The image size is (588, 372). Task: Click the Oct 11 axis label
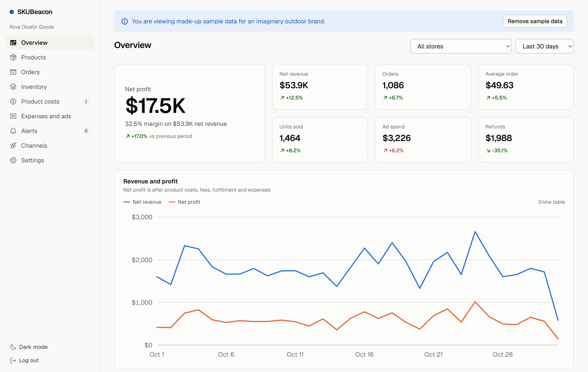(295, 354)
